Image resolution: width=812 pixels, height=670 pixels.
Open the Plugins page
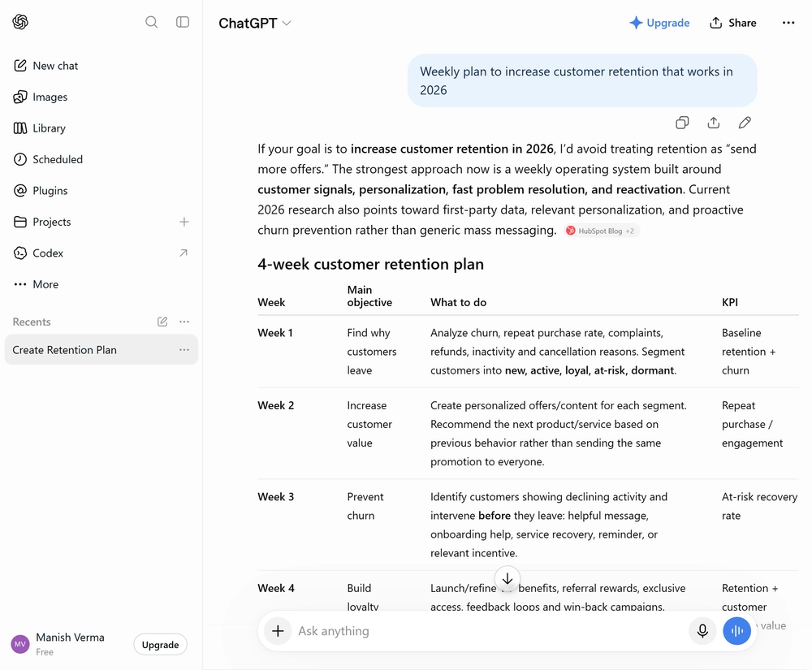pos(101,191)
